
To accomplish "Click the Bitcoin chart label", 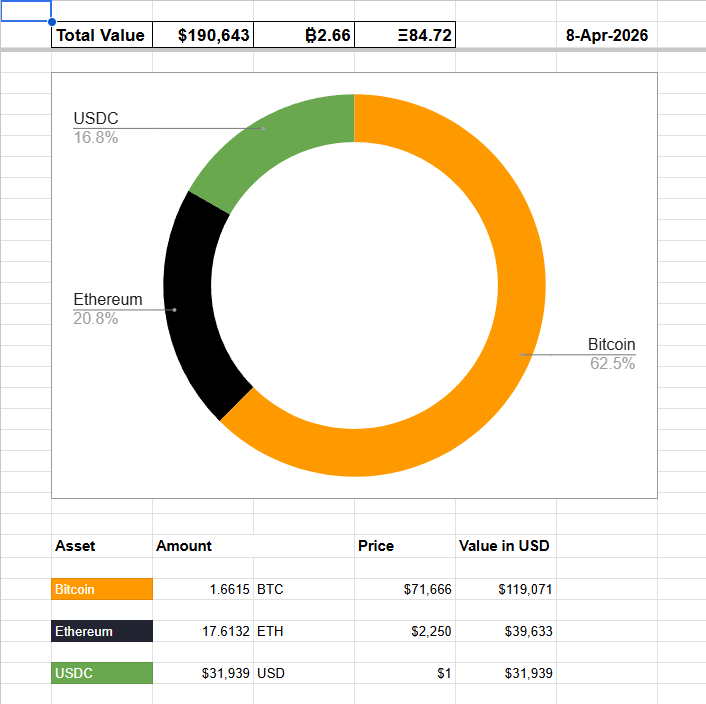I will pyautogui.click(x=611, y=344).
